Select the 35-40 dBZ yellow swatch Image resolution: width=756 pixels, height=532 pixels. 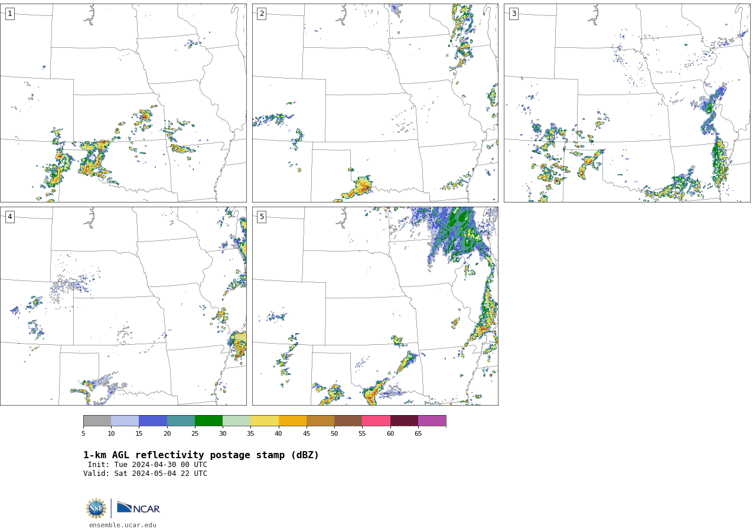265,421
